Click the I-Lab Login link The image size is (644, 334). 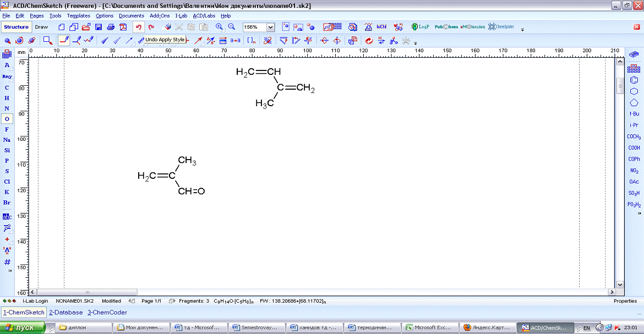[x=35, y=301]
